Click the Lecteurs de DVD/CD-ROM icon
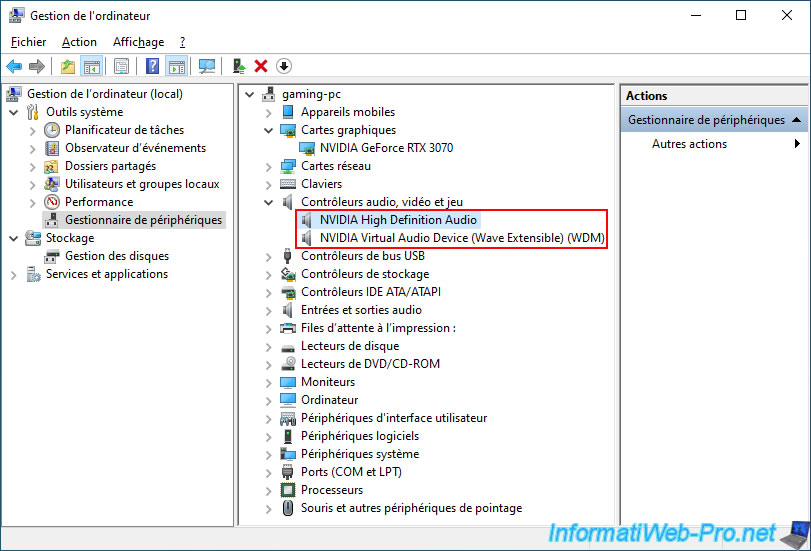 [x=288, y=364]
